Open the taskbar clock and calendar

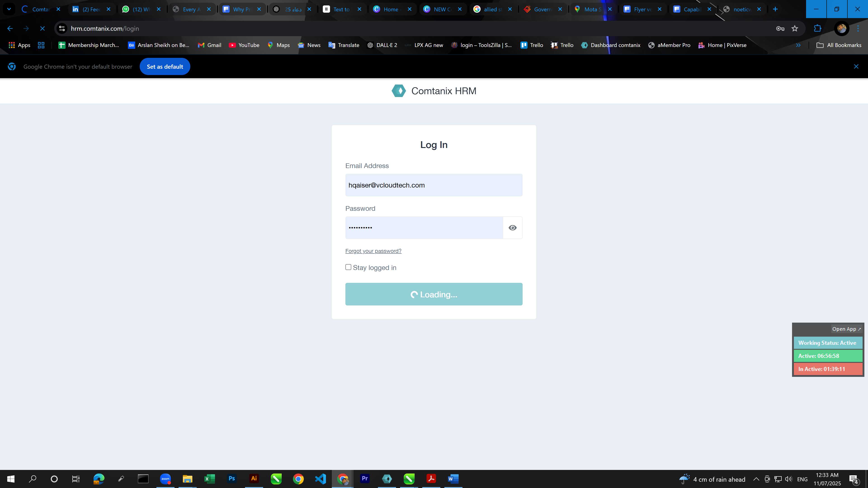(827, 479)
